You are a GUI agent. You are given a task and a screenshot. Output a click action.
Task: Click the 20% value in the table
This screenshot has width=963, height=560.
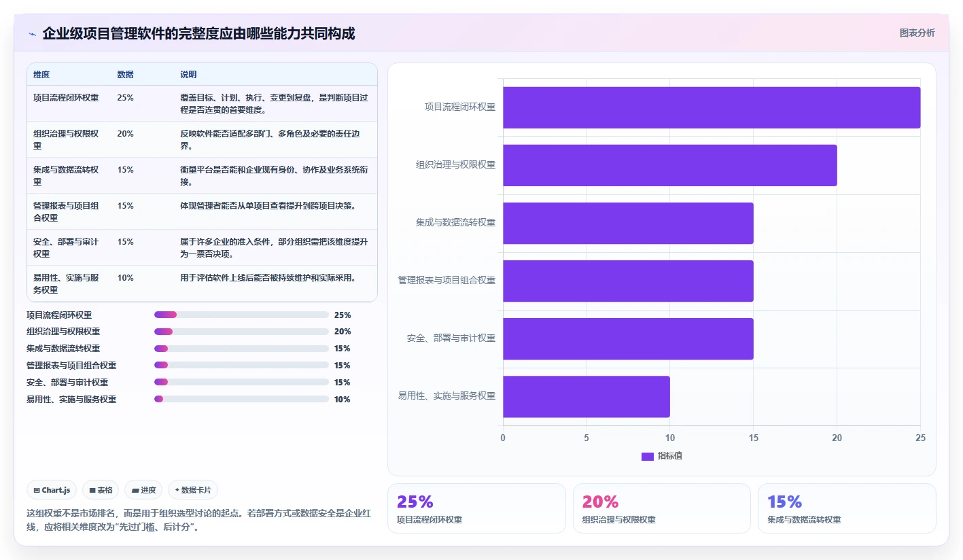(125, 134)
